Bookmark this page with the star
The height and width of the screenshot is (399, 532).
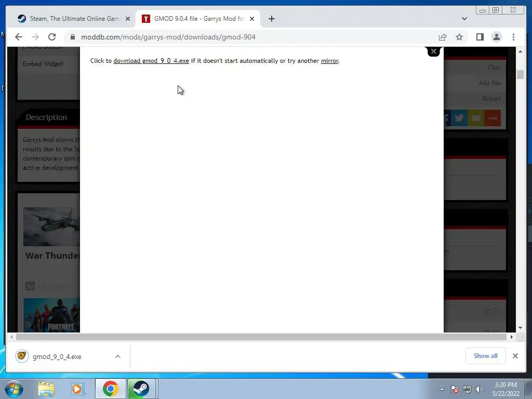459,37
